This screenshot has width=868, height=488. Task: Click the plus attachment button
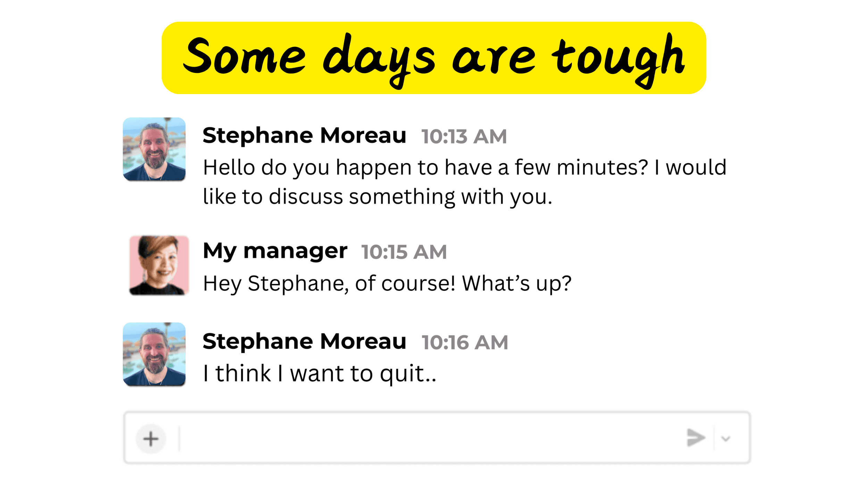pyautogui.click(x=151, y=439)
